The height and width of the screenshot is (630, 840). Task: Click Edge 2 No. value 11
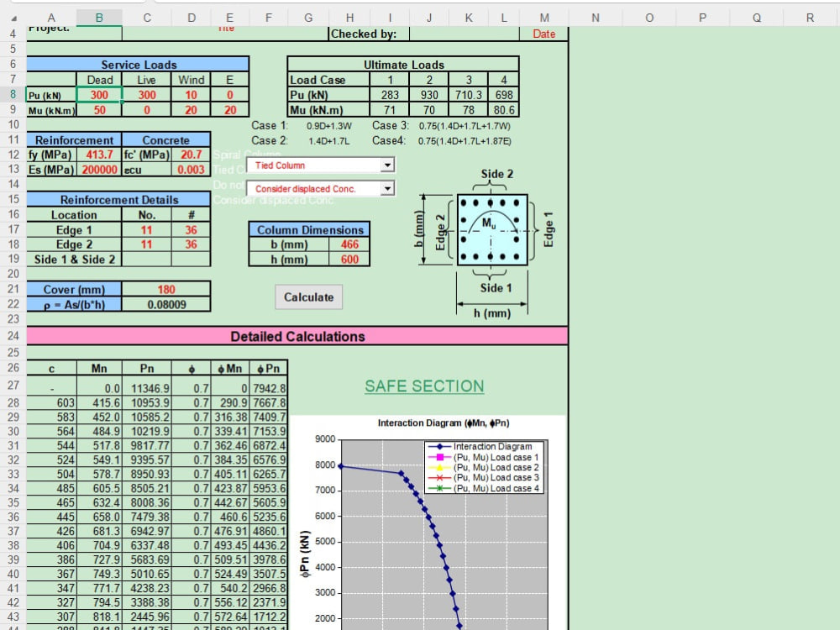(x=147, y=244)
